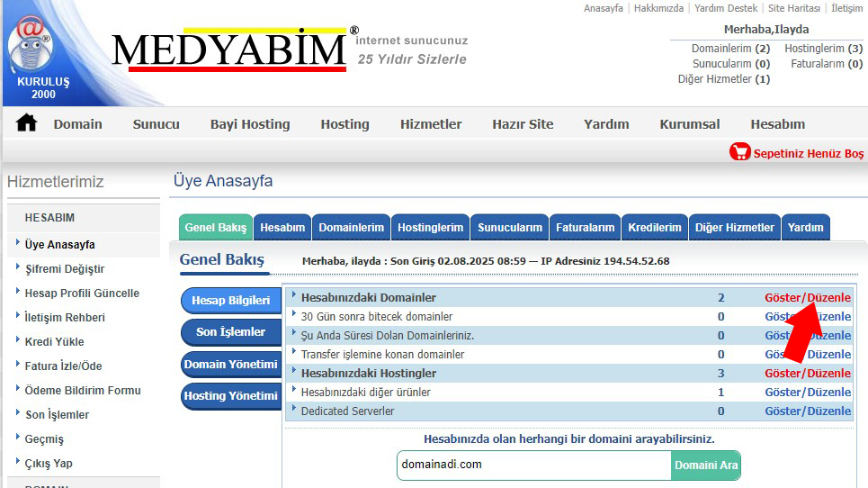Image resolution: width=868 pixels, height=488 pixels.
Task: Switch to the Yardım tab
Action: pyautogui.click(x=805, y=227)
